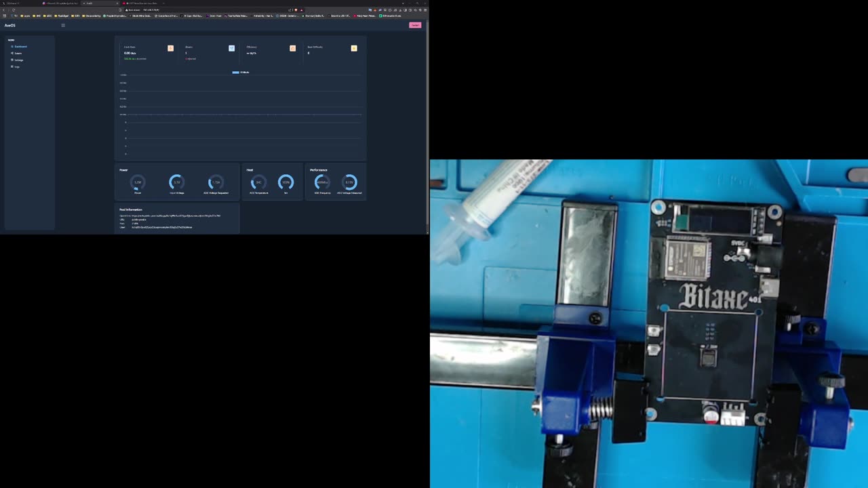Open Swarm in the sidebar
Image resolution: width=868 pixels, height=488 pixels.
coord(17,54)
